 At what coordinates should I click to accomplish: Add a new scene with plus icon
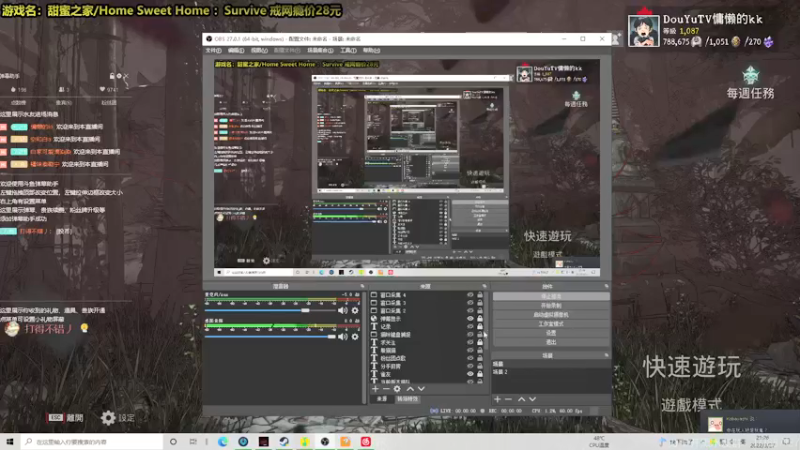[497, 399]
